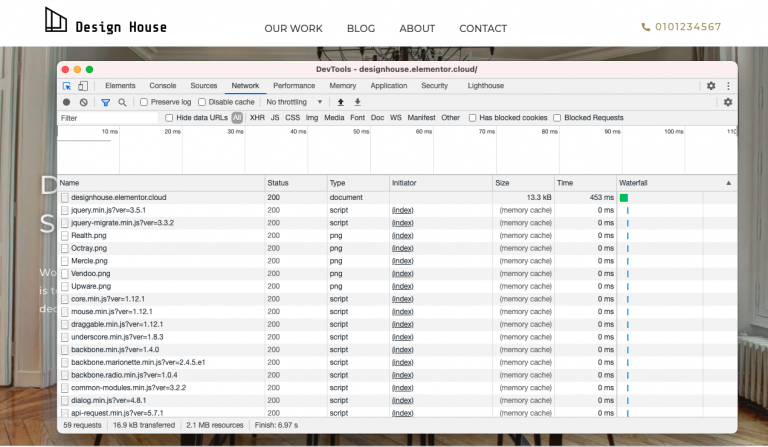Clear the network log
The image size is (768, 447).
[83, 102]
